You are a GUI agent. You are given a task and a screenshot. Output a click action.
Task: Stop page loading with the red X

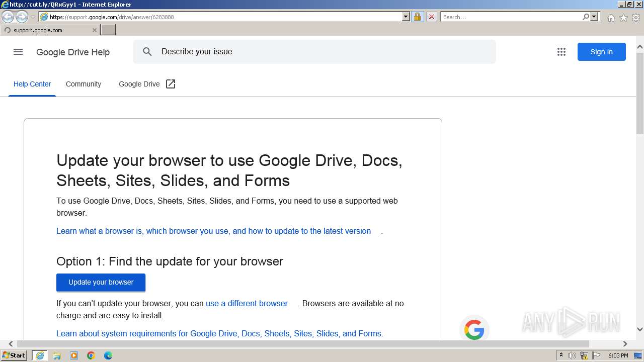[431, 17]
